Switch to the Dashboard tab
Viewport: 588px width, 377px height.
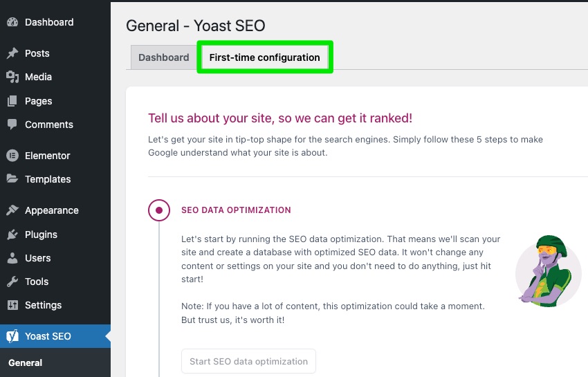pos(164,57)
